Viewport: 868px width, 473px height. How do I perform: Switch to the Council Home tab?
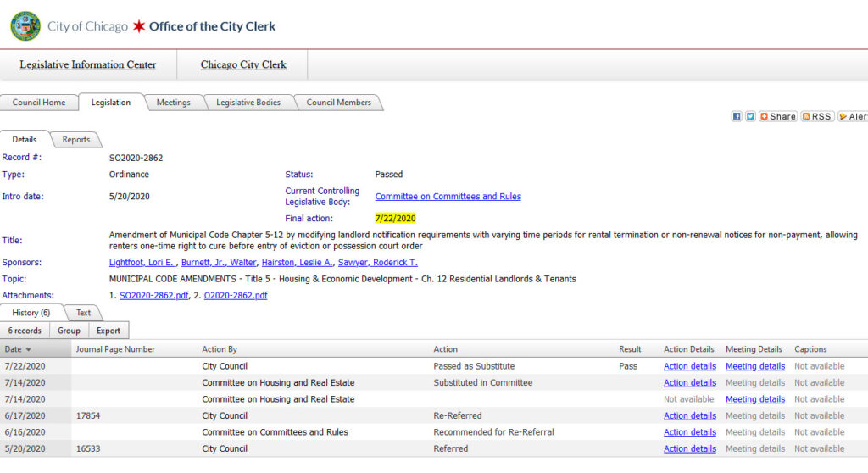coord(39,103)
